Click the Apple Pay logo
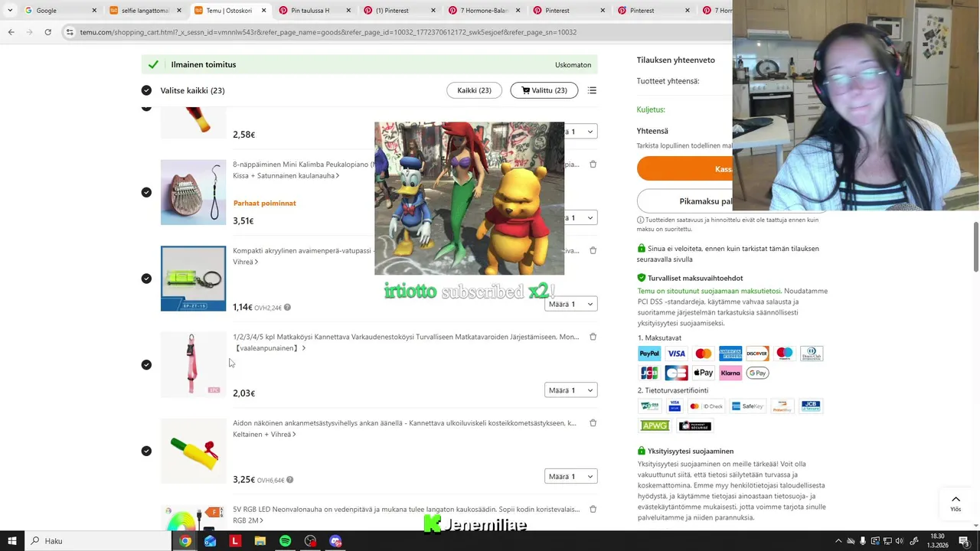The image size is (980, 551). (x=703, y=373)
